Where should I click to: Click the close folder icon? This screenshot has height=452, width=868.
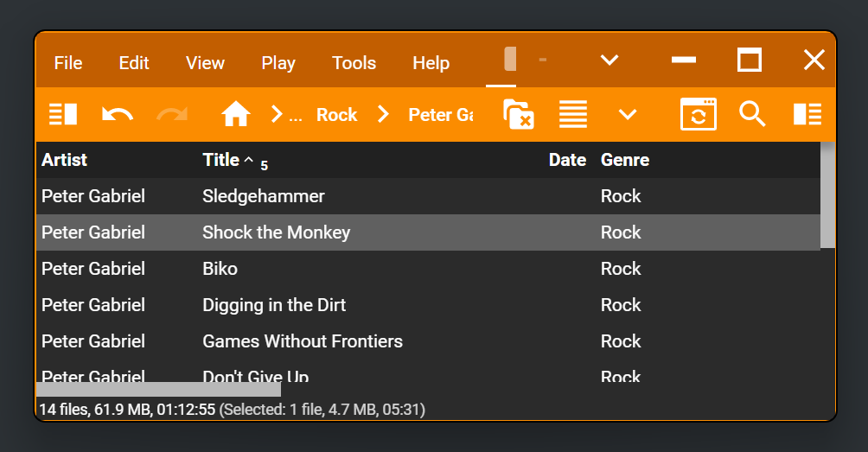coord(518,114)
